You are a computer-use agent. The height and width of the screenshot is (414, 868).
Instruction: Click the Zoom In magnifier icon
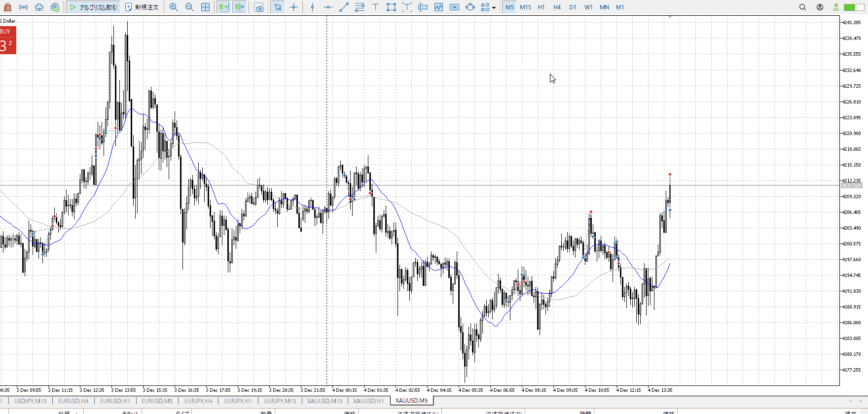tap(174, 7)
